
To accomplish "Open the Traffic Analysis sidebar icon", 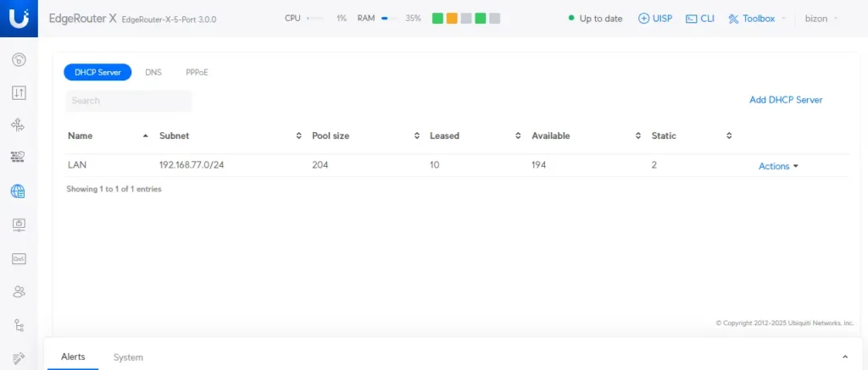I will (x=19, y=93).
